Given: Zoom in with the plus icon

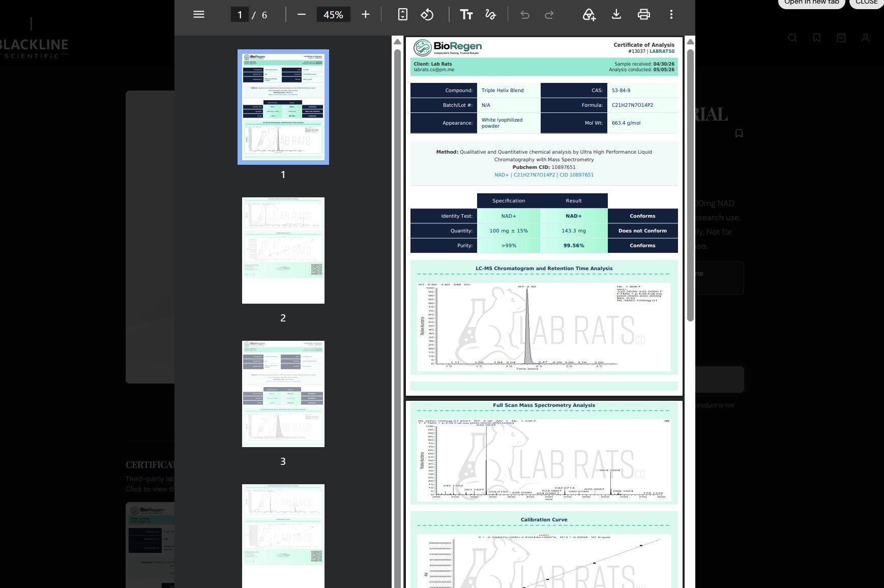Looking at the screenshot, I should (x=365, y=15).
